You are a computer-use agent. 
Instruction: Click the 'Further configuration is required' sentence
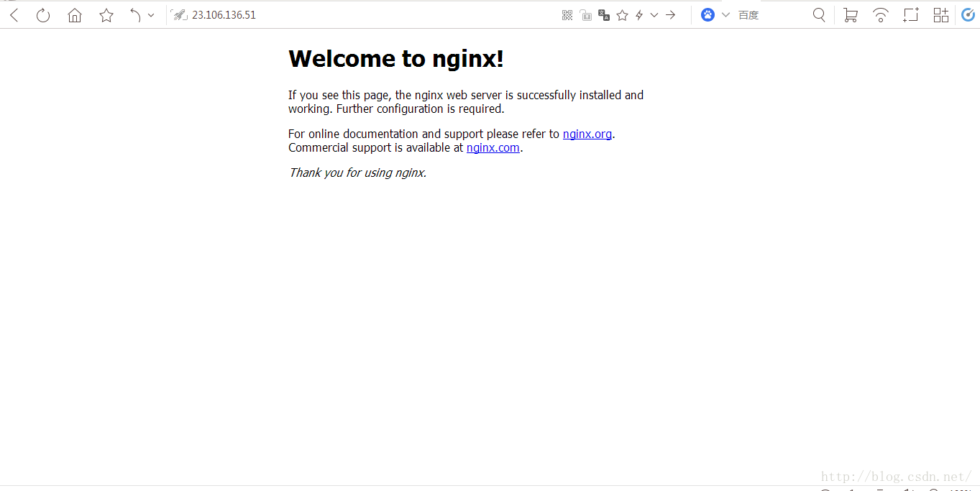[421, 109]
